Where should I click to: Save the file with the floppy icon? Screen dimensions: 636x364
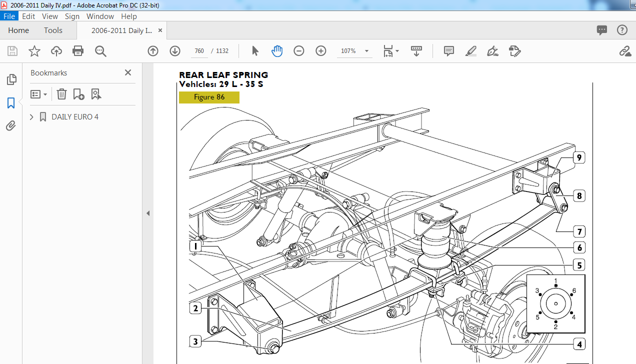(12, 51)
